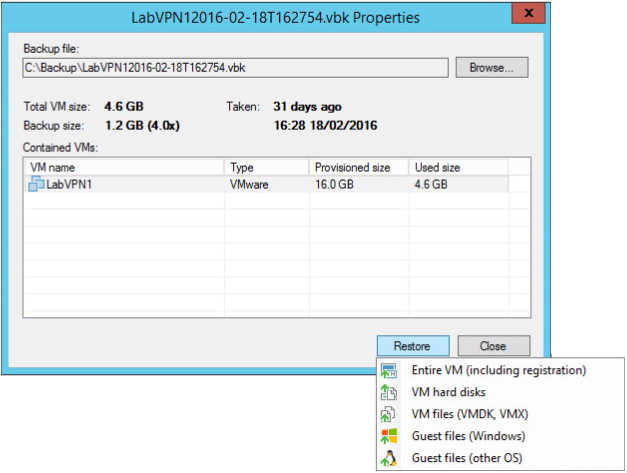Sort by the Used size column header
Viewport: 627px width, 473px height.
coord(459,167)
